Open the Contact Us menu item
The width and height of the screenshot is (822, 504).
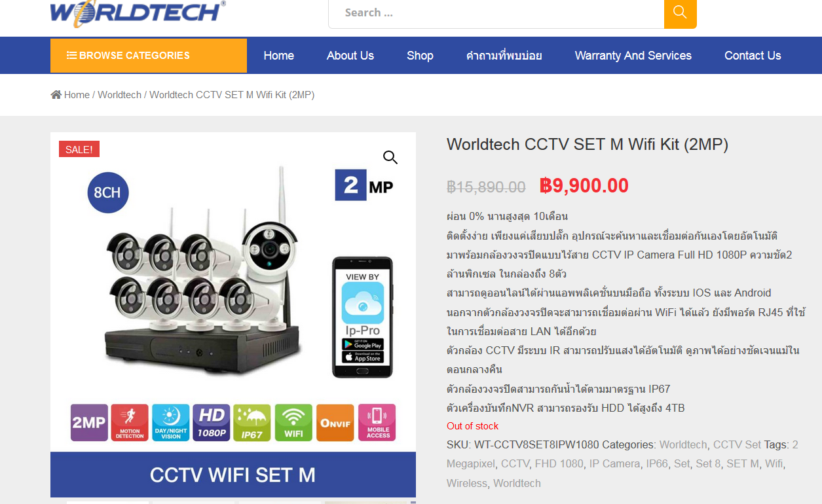point(753,56)
